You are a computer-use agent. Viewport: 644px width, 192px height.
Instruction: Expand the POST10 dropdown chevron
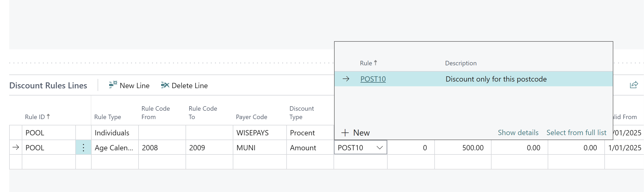[379, 148]
